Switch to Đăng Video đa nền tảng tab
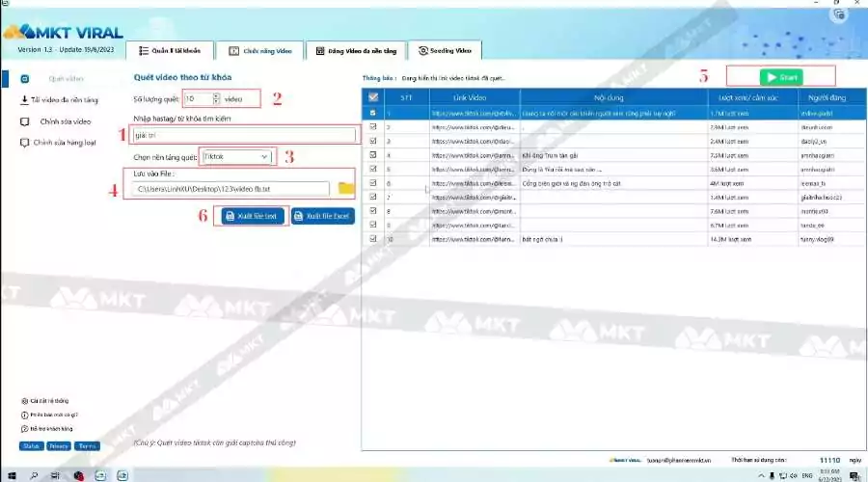The image size is (868, 482). click(356, 50)
